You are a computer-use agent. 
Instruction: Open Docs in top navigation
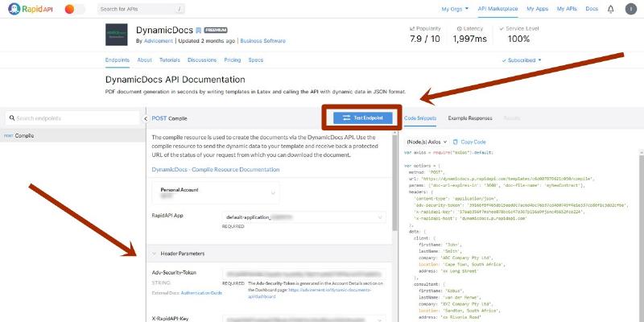click(592, 9)
